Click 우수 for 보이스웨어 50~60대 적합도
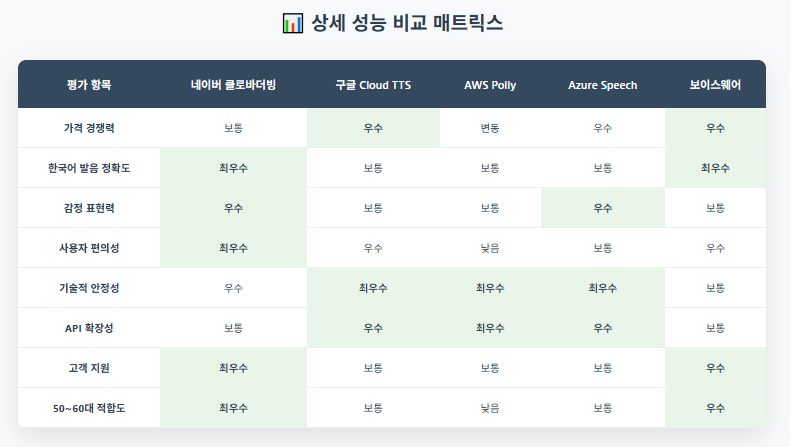The image size is (792, 447). [715, 408]
